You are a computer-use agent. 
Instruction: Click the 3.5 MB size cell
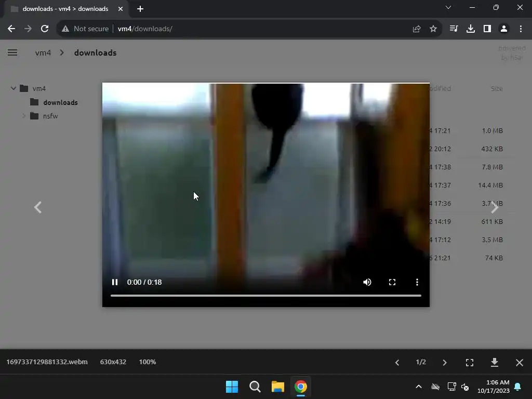point(493,240)
